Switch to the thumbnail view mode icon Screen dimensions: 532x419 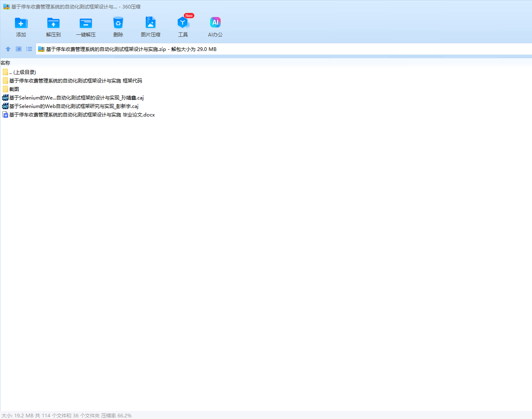(19, 49)
